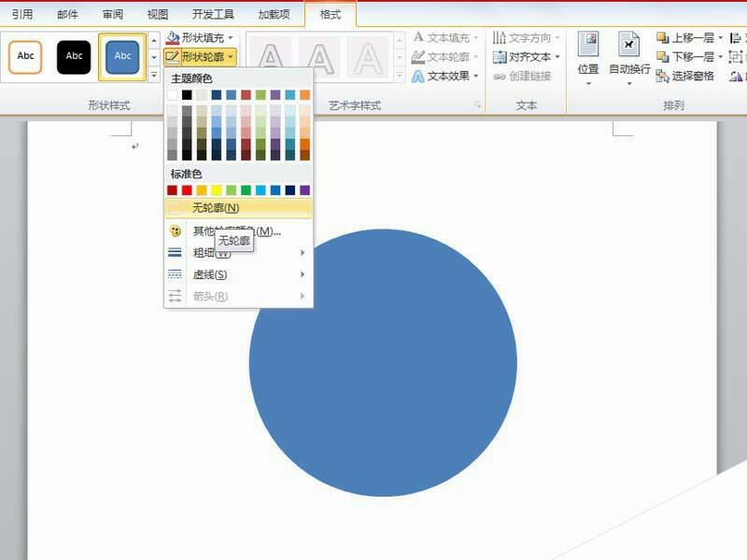Click the Align objects icon in Arrange group
The height and width of the screenshot is (560, 747).
735,37
